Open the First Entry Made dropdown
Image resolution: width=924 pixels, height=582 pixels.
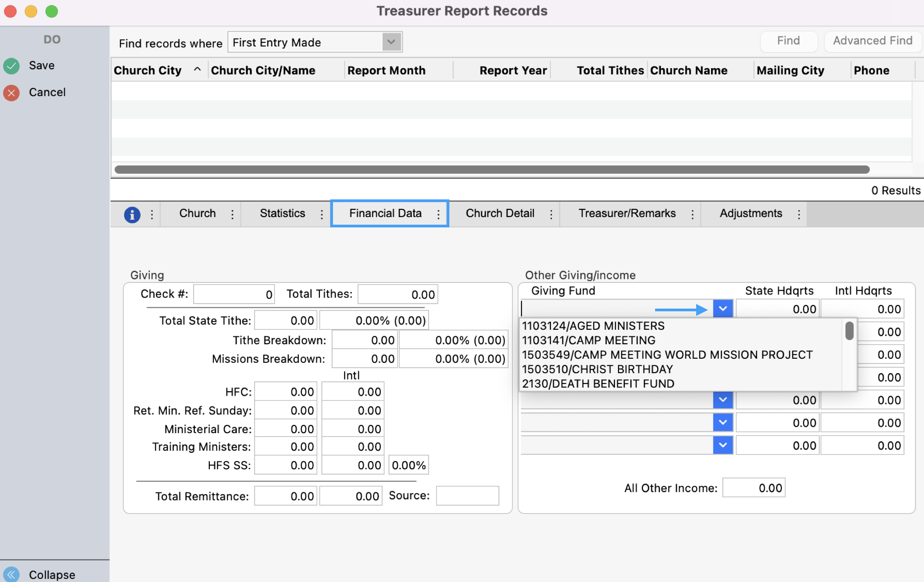tap(390, 42)
